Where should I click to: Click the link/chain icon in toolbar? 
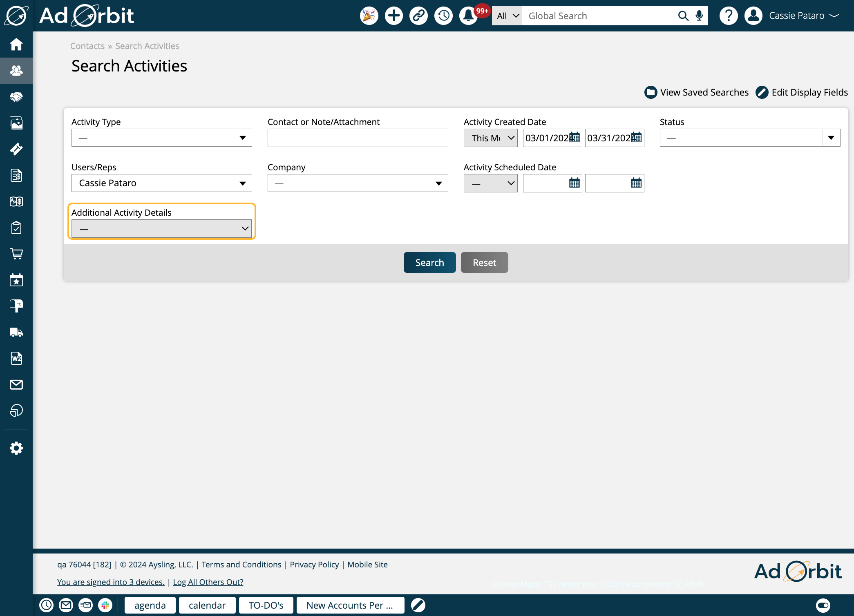pyautogui.click(x=419, y=16)
